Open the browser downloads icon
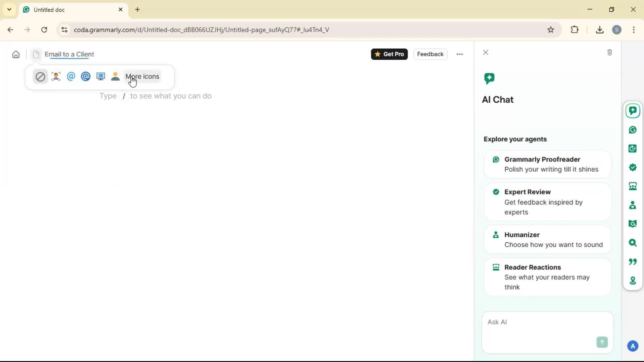 pyautogui.click(x=600, y=30)
